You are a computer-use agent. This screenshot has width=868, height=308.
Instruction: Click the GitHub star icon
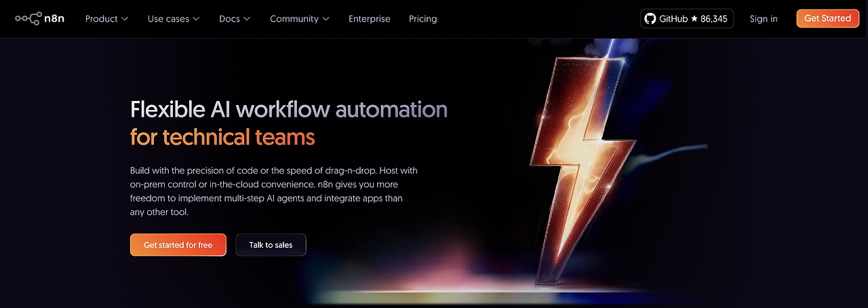694,19
